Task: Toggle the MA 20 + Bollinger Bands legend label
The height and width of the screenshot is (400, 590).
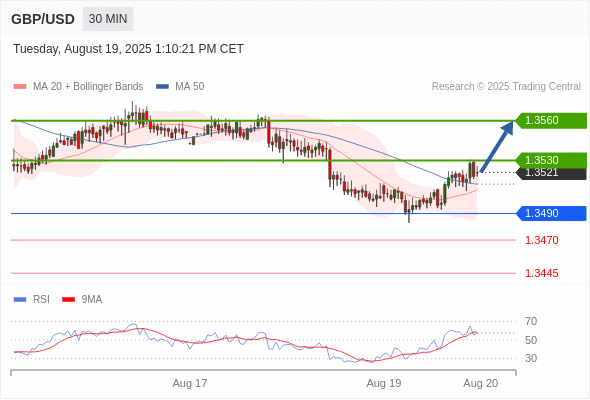Action: [x=88, y=87]
